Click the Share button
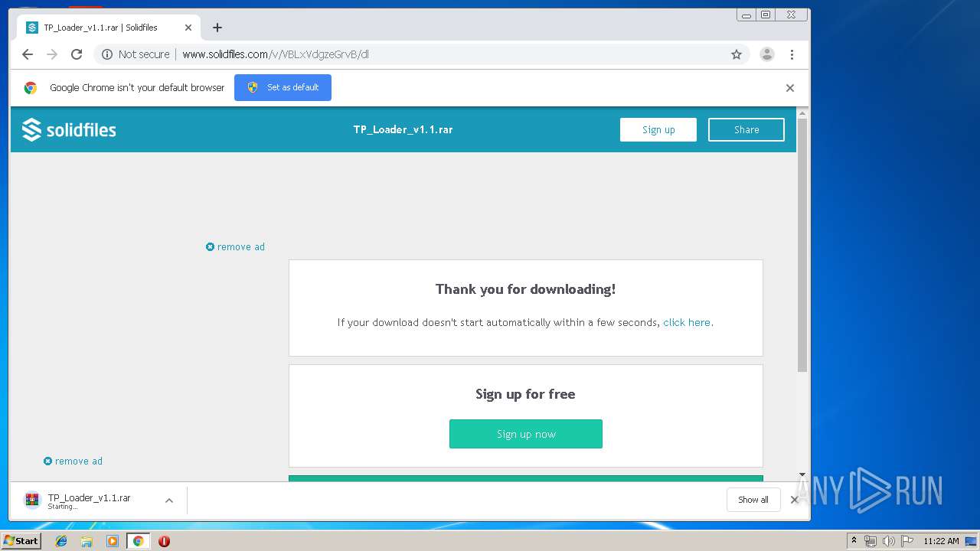 746,129
